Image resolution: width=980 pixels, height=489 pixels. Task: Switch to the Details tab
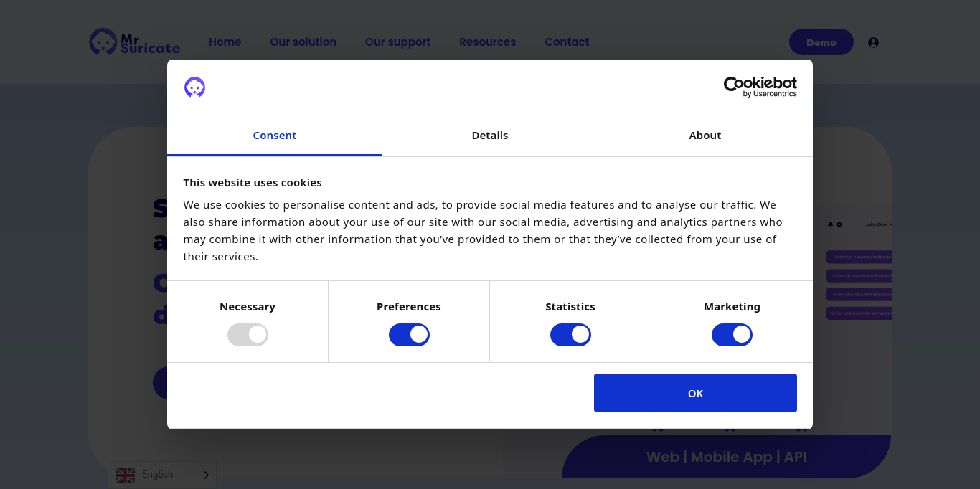point(490,136)
